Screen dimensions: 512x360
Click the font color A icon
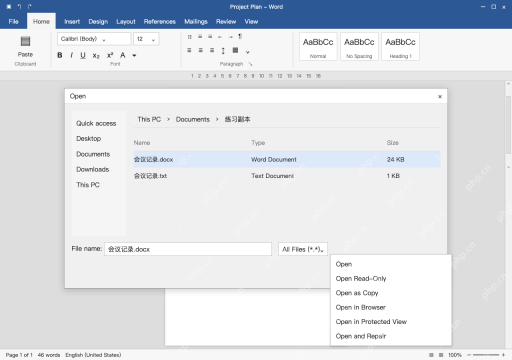[x=123, y=55]
